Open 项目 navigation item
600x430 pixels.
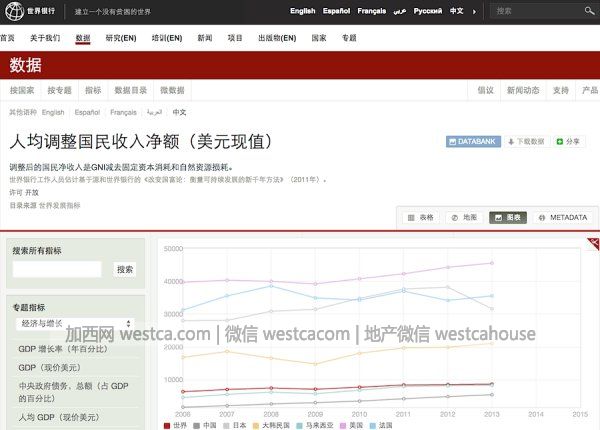coord(235,38)
